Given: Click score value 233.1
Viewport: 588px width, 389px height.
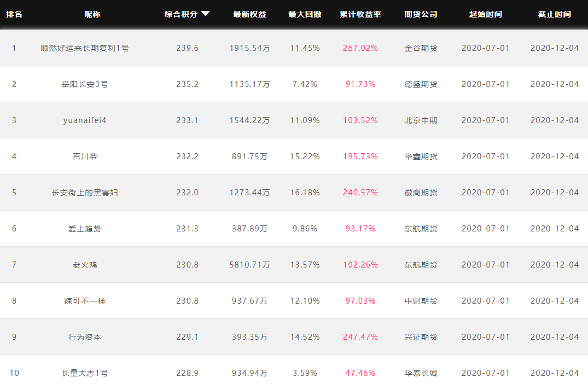Looking at the screenshot, I should pos(188,120).
